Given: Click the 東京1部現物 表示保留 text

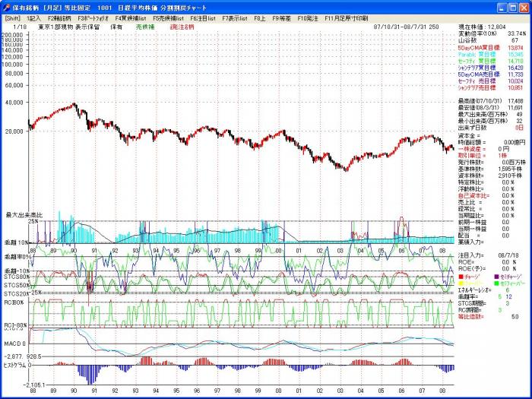Looking at the screenshot, I should tap(68, 27).
